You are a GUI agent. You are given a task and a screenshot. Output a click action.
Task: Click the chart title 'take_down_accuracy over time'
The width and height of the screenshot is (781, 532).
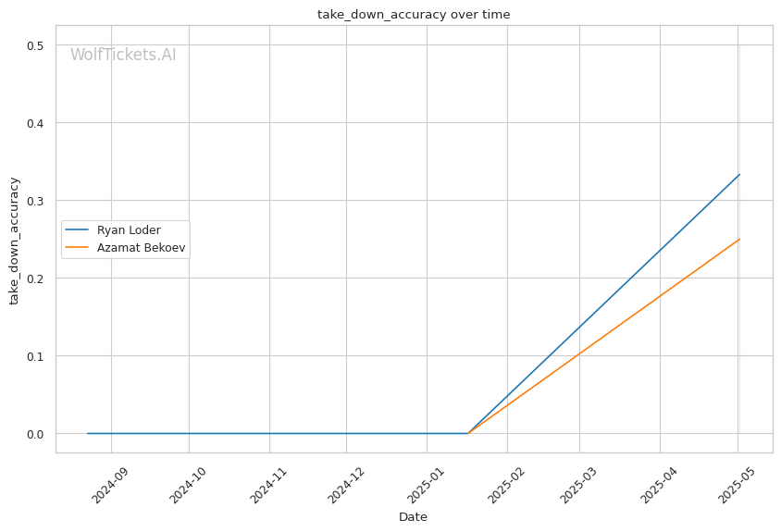point(414,15)
